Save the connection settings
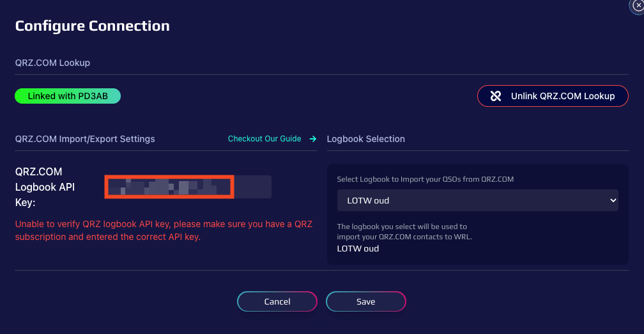Viewport: 644px width, 334px height. click(366, 301)
